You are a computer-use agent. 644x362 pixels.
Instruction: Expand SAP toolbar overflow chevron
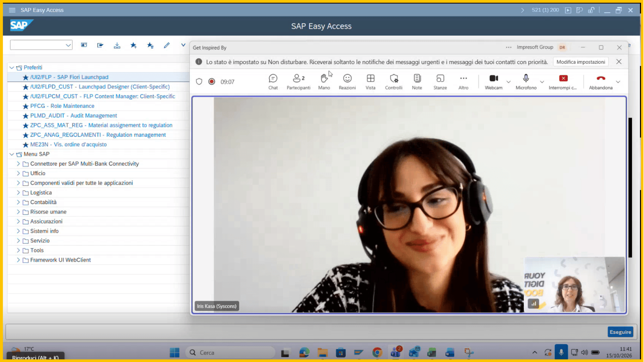pos(183,45)
